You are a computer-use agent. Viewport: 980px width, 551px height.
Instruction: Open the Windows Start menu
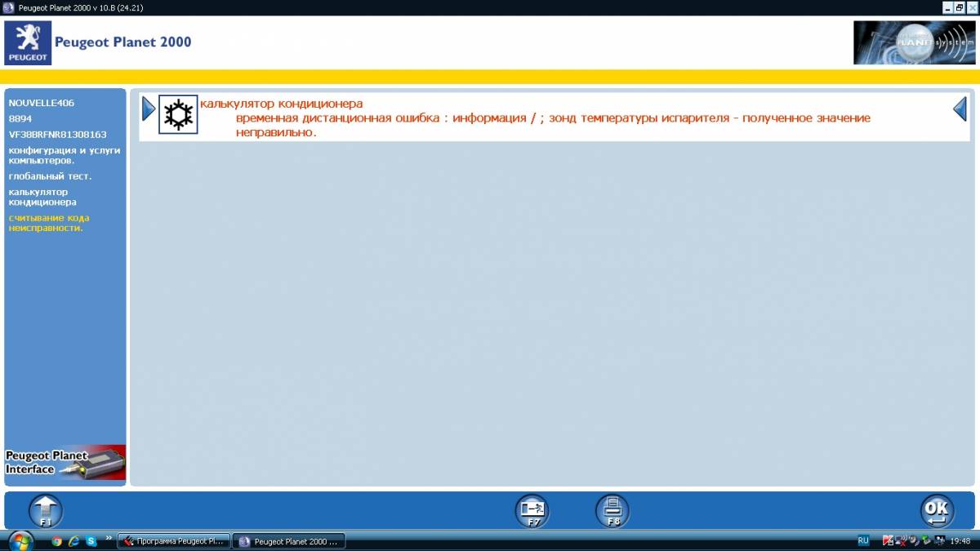20,540
